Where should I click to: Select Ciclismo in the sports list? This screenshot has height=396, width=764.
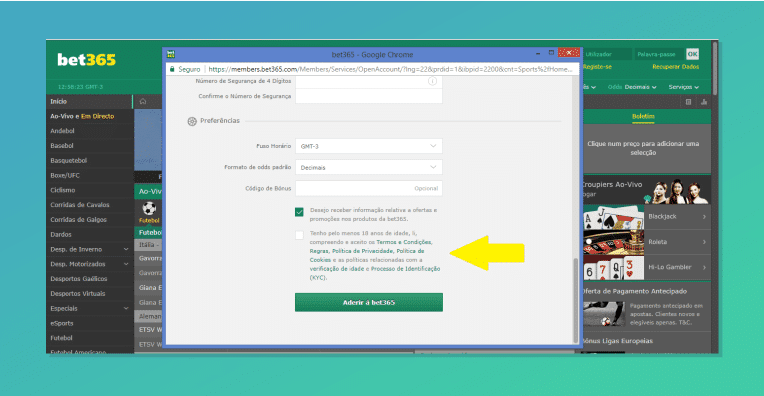90,190
